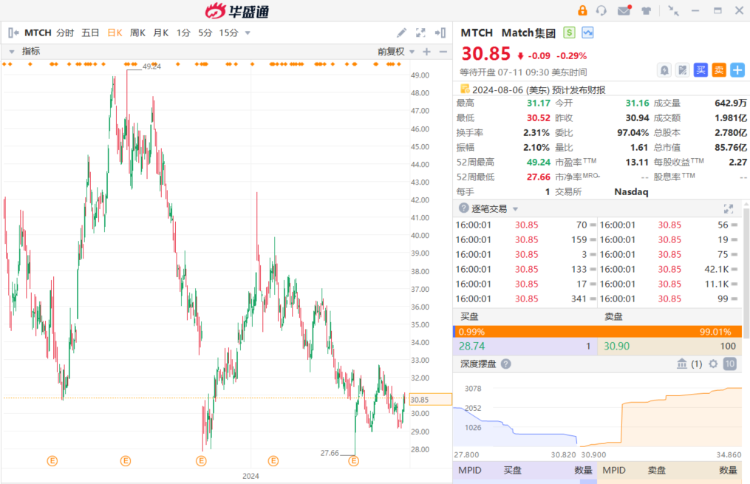Click the ask price 30.90
The width and height of the screenshot is (750, 484).
(617, 346)
